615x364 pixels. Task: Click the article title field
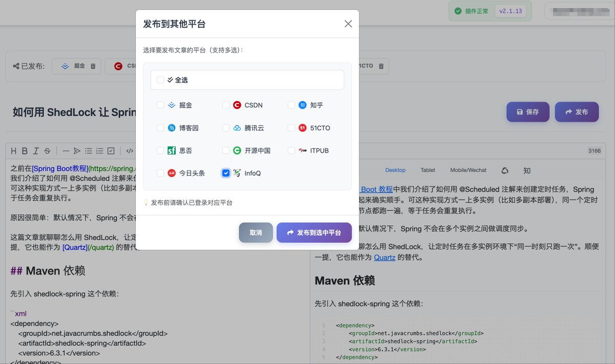(74, 112)
